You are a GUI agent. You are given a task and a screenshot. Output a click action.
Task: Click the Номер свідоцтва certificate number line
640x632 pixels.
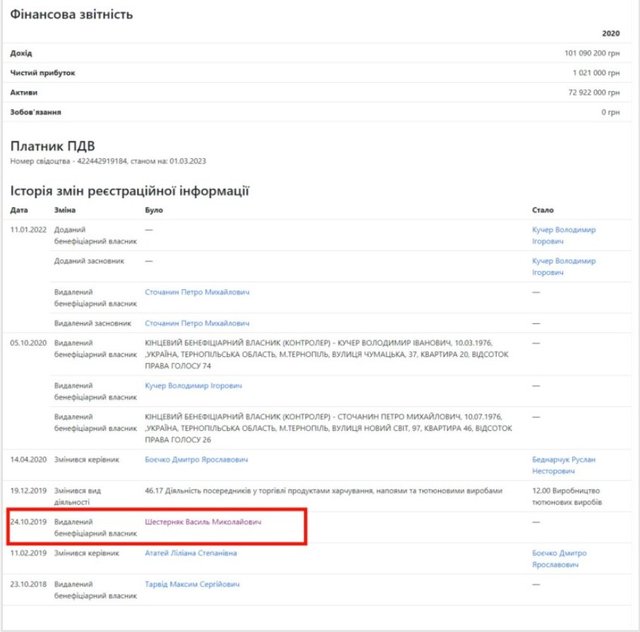pyautogui.click(x=105, y=161)
